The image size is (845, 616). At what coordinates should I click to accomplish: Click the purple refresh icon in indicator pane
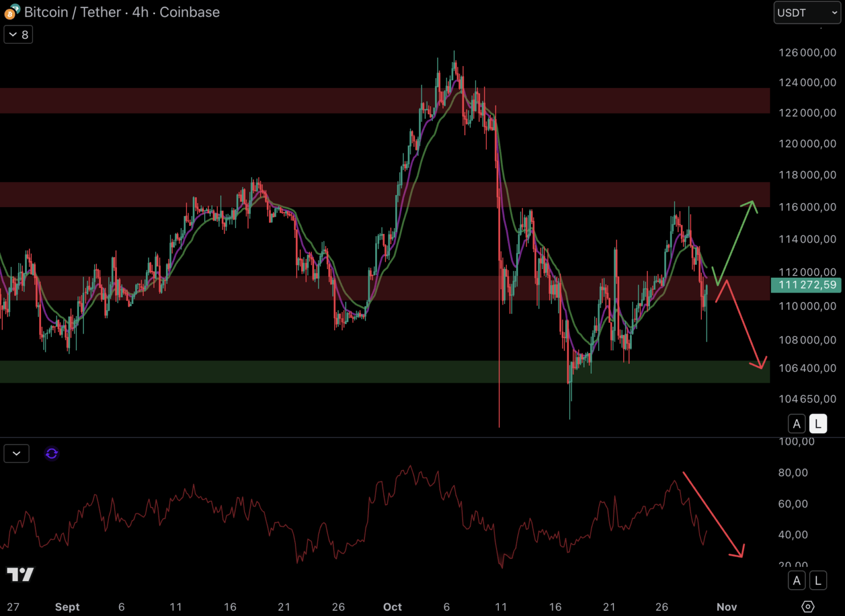[x=52, y=453]
